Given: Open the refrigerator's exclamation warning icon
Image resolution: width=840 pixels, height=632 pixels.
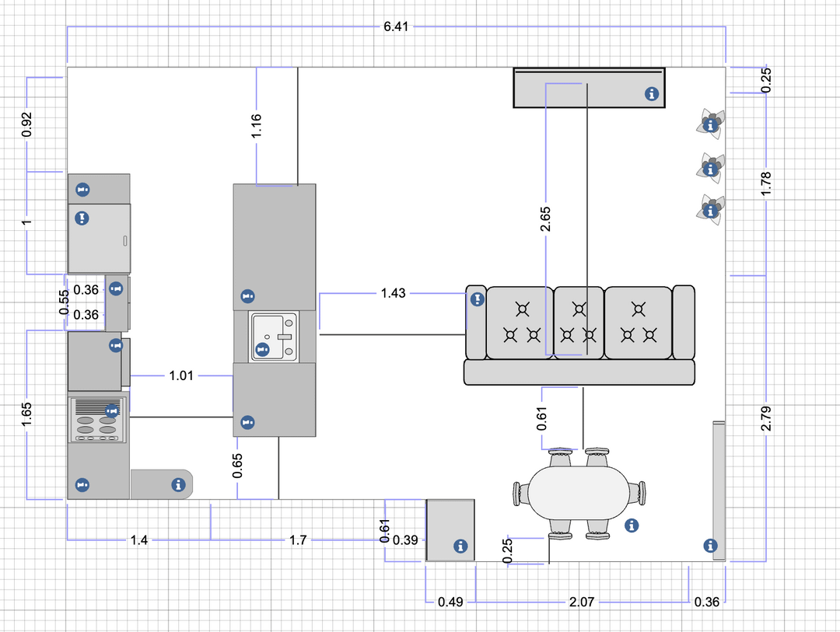Looking at the screenshot, I should click(82, 218).
